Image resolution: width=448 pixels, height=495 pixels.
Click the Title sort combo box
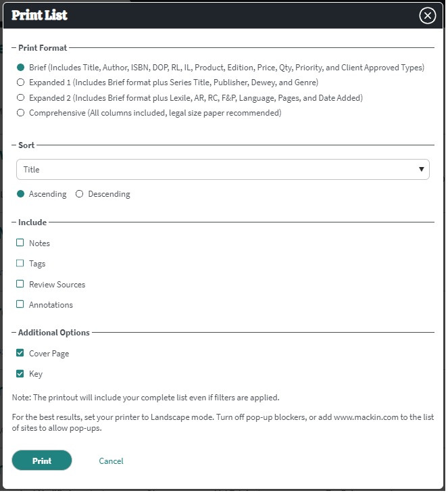(223, 169)
